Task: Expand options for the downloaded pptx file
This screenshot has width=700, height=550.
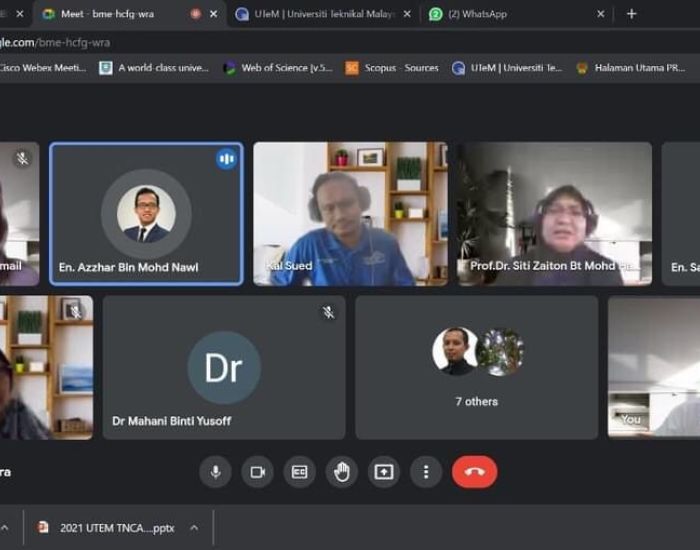Action: [x=194, y=528]
